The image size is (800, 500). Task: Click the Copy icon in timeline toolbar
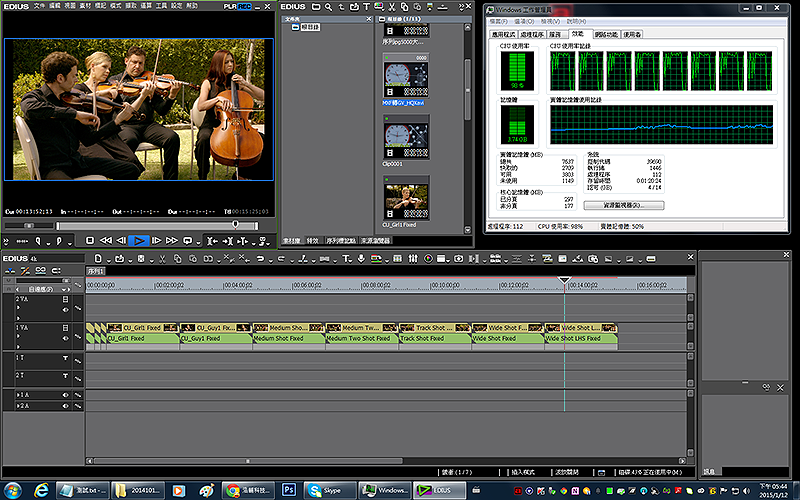point(177,259)
